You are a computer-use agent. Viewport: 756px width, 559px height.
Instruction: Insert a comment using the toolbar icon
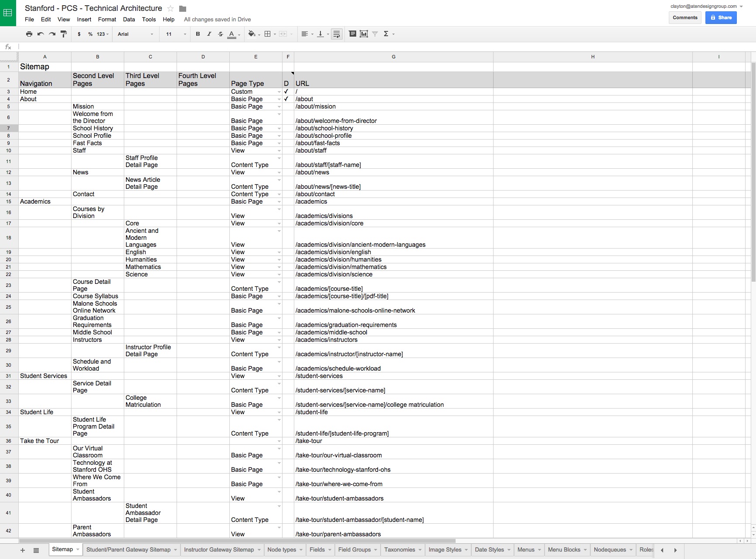352,34
